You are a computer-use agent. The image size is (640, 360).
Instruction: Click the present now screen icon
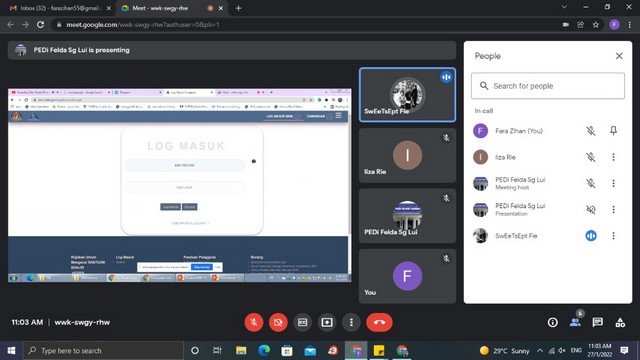click(x=327, y=322)
